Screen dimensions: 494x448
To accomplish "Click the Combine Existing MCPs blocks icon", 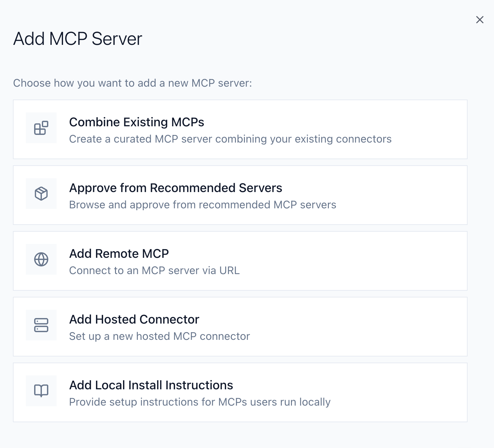I will click(41, 128).
